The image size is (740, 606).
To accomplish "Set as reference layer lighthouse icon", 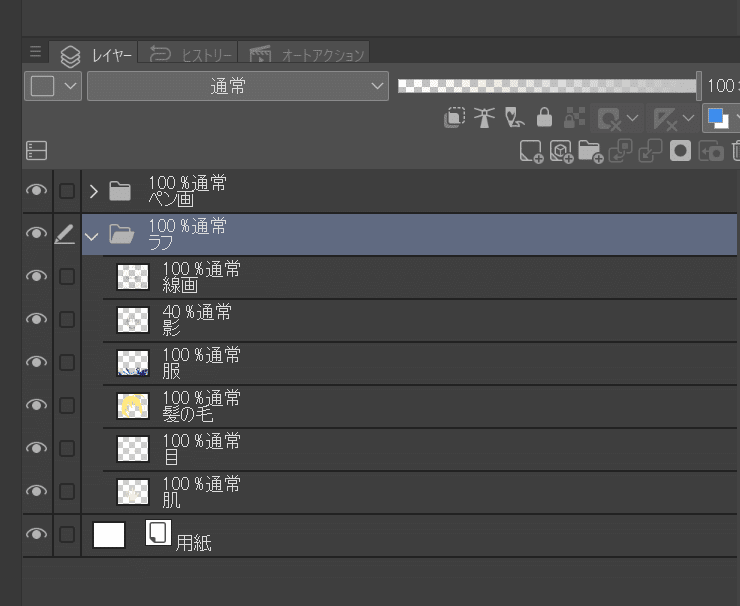I will pos(484,118).
